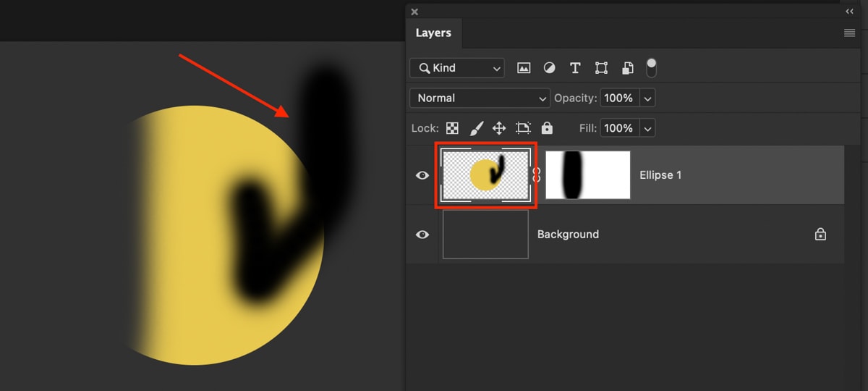
Task: Filter layers by pixel layer icon
Action: coord(524,68)
